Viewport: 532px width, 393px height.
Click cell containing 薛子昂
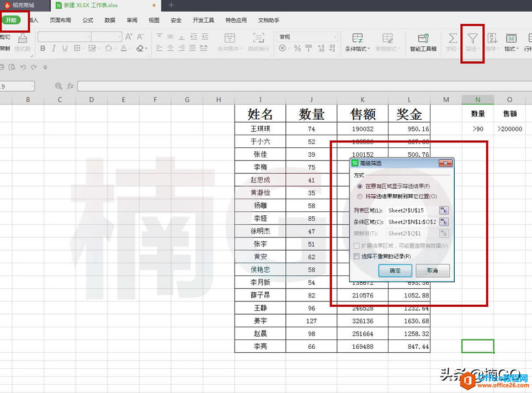tap(260, 295)
